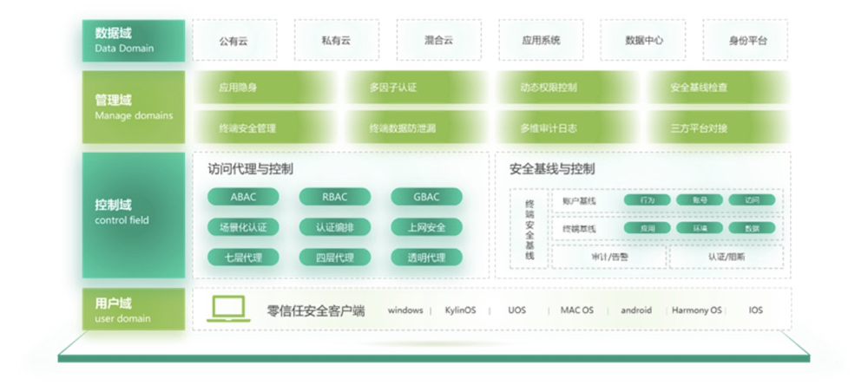
Task: Open the 终端安全管理 bar
Action: [x=266, y=127]
